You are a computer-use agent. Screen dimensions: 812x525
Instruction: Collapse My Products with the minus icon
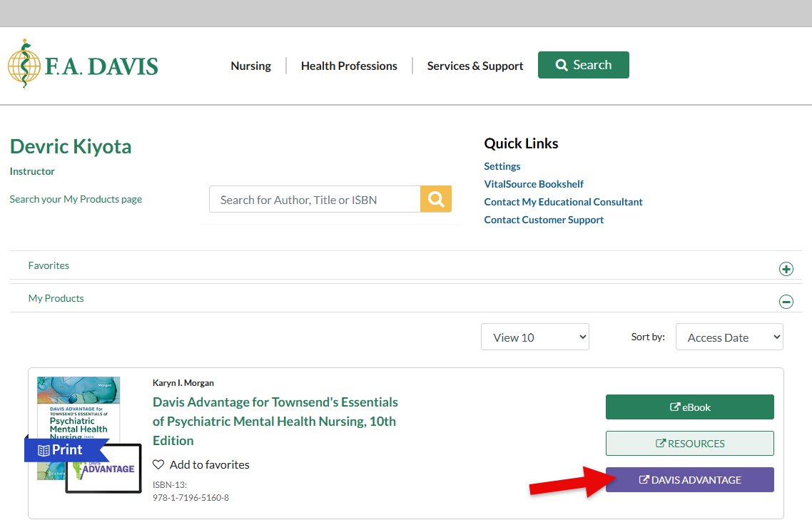tap(786, 302)
